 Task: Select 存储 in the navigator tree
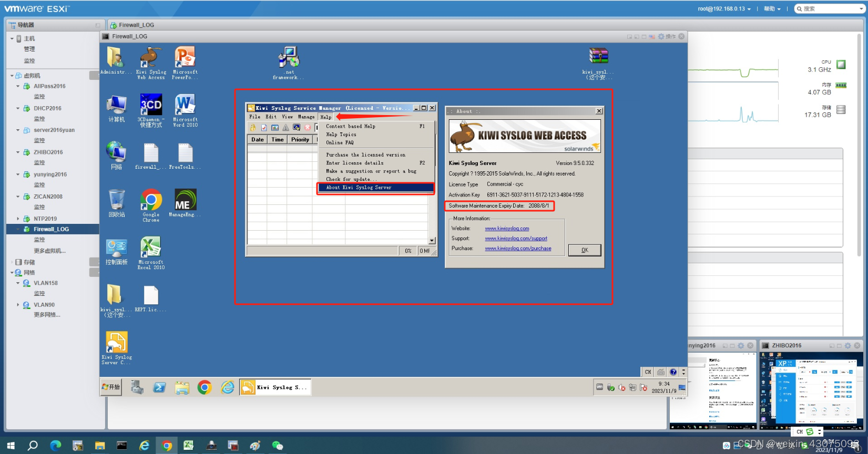tap(29, 262)
